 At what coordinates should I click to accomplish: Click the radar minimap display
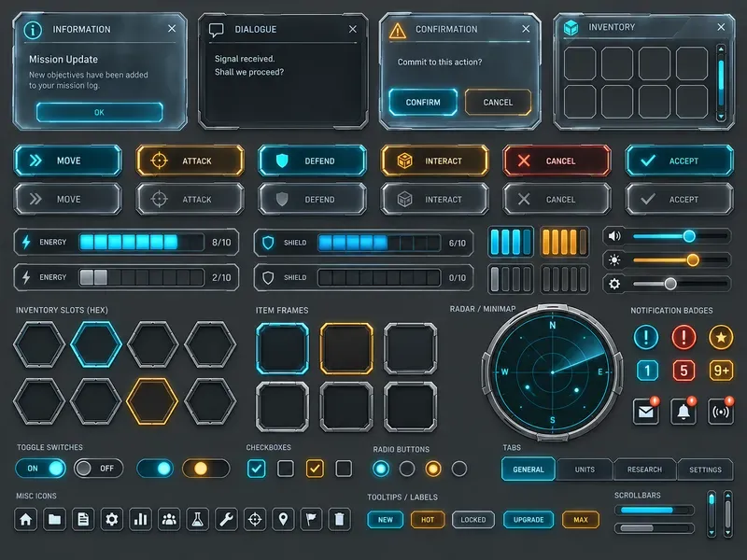[553, 372]
